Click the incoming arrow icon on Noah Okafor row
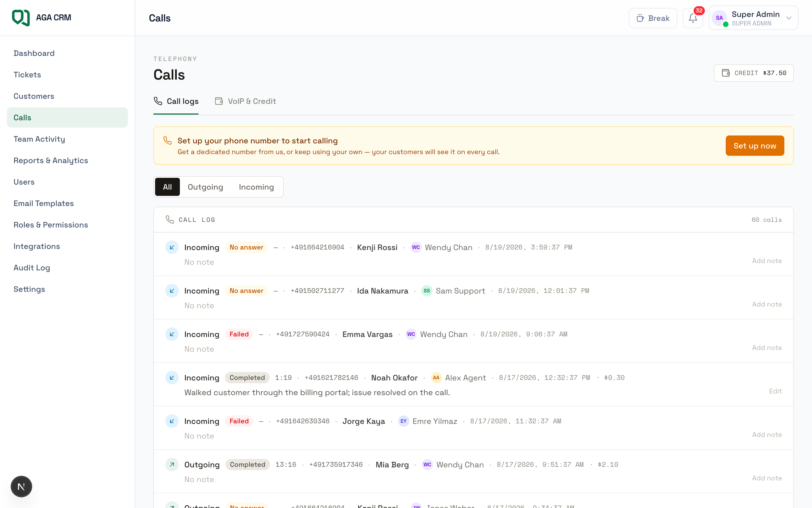The width and height of the screenshot is (812, 508). [172, 378]
